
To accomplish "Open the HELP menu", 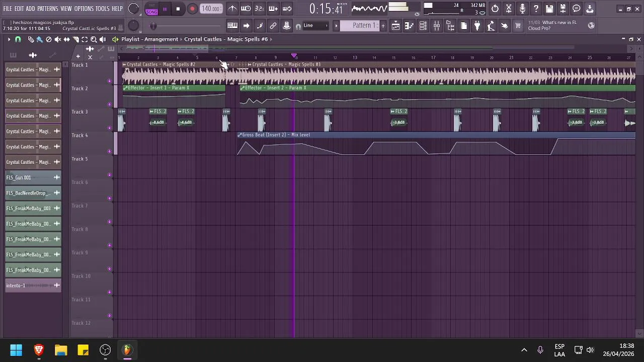I will [x=117, y=9].
